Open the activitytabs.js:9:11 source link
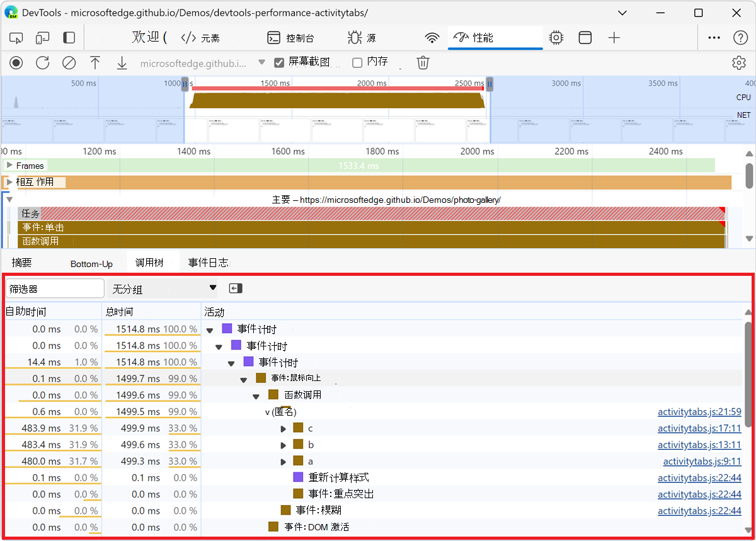 [x=702, y=461]
